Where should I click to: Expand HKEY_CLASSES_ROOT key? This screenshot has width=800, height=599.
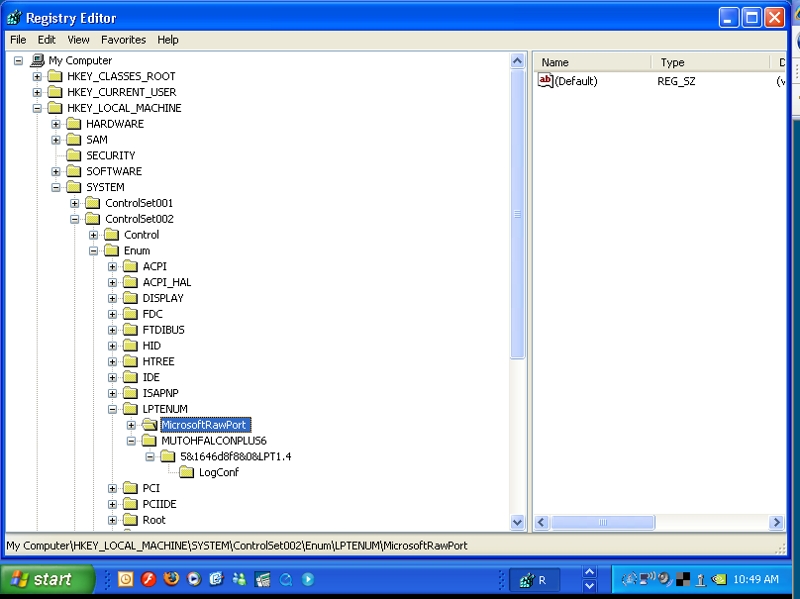[37, 77]
